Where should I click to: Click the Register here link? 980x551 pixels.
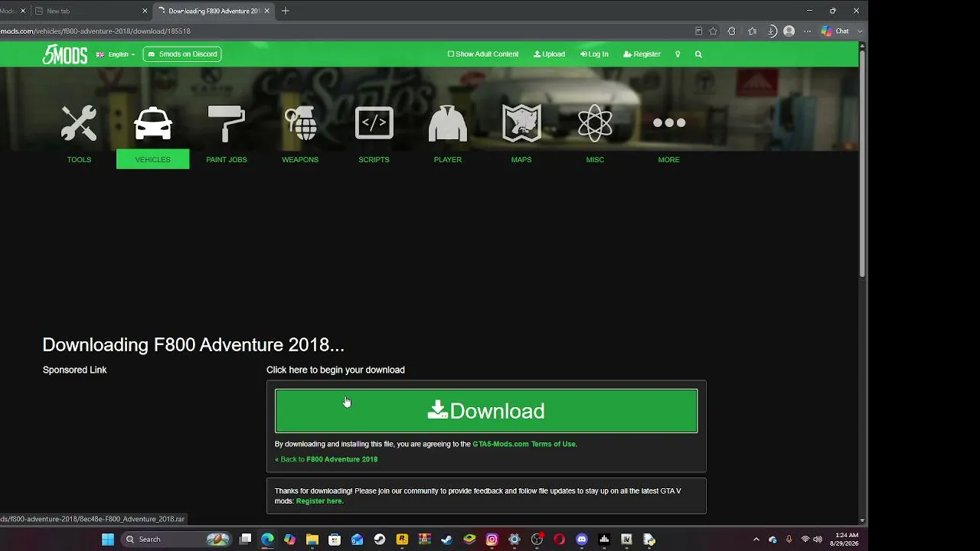coord(319,501)
